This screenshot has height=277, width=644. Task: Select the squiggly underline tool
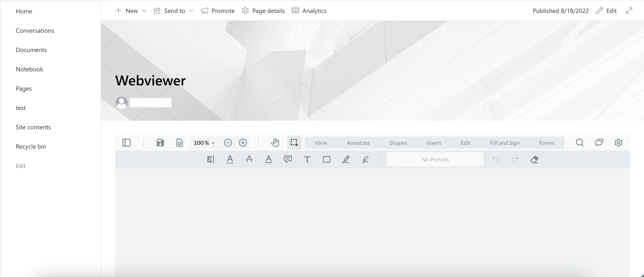tap(268, 159)
